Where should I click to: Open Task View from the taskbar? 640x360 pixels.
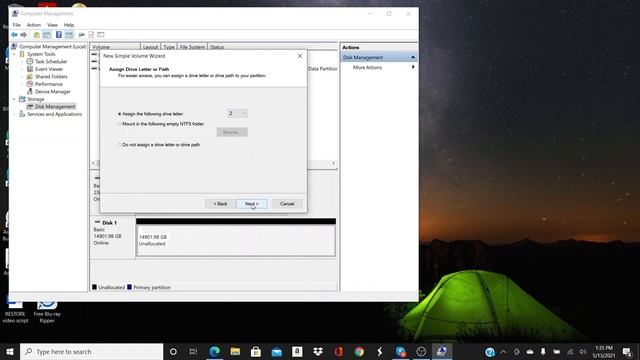(x=193, y=351)
